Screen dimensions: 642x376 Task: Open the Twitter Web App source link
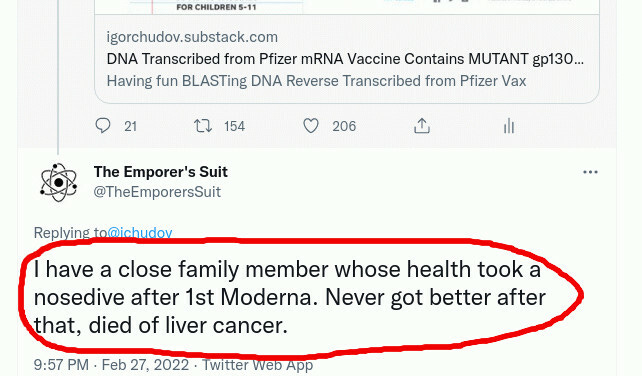pos(258,365)
